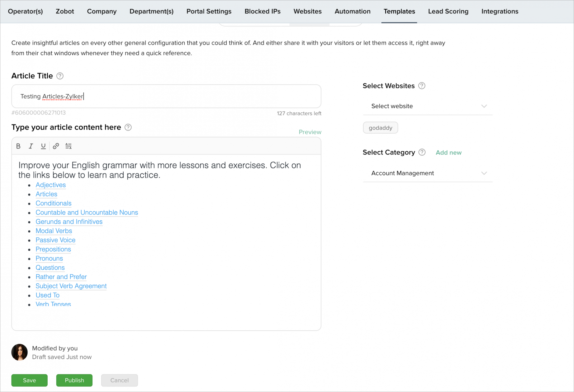
Task: Click the green Publish button
Action: point(74,380)
